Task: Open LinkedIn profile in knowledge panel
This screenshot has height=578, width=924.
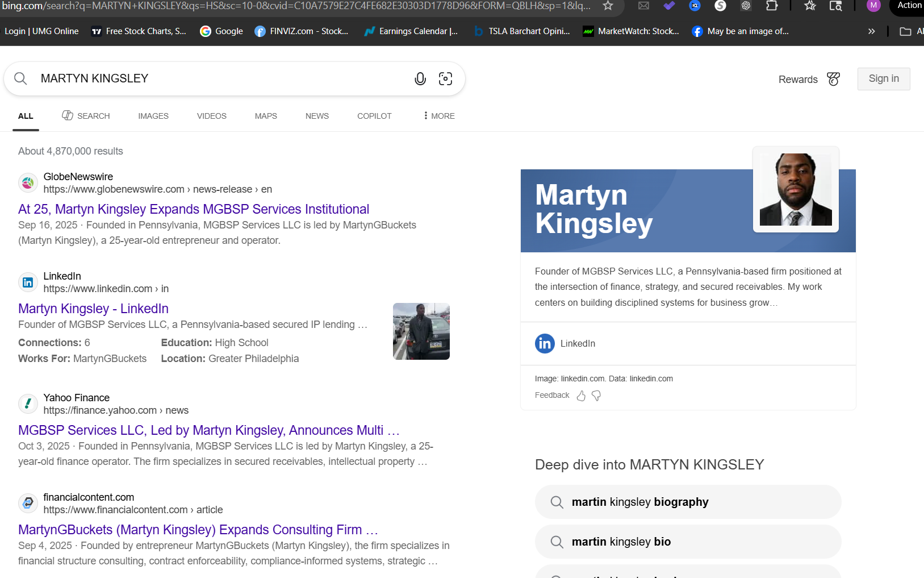Action: tap(566, 343)
